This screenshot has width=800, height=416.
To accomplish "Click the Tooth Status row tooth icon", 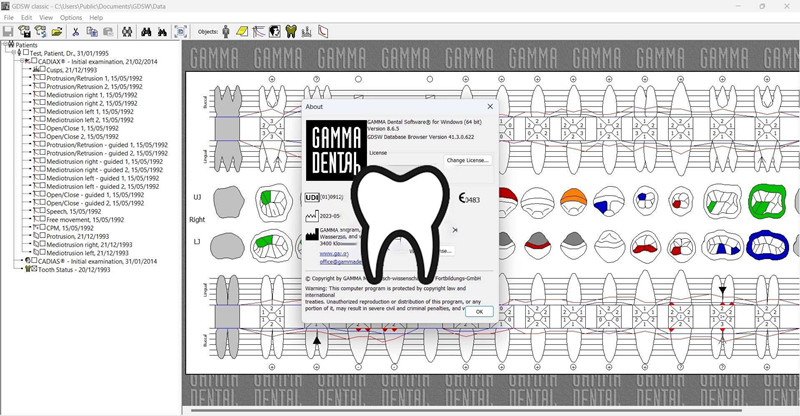I will click(28, 269).
